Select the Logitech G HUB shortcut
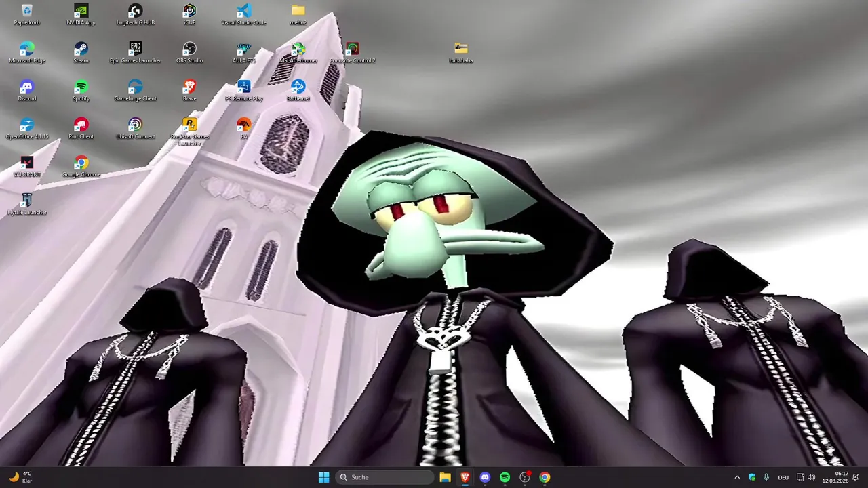Screen dimensions: 868x488 [135, 15]
